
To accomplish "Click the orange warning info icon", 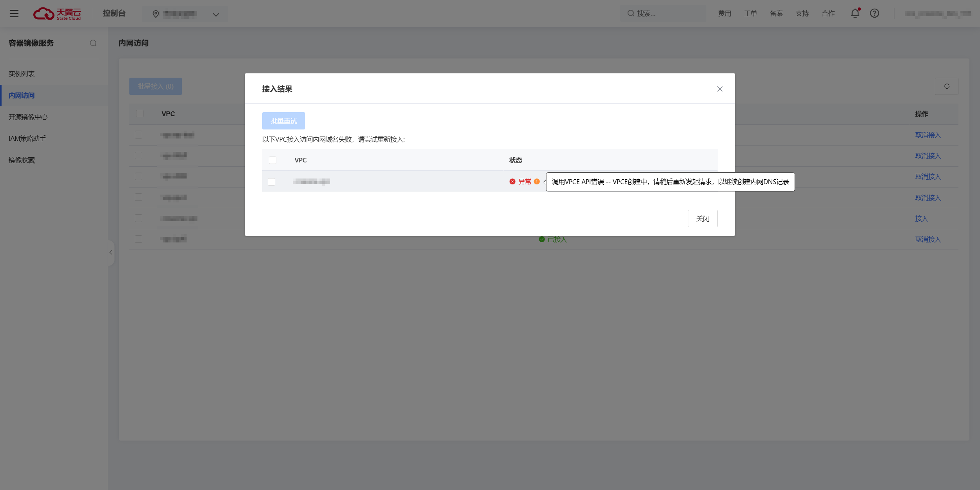I will pos(537,182).
